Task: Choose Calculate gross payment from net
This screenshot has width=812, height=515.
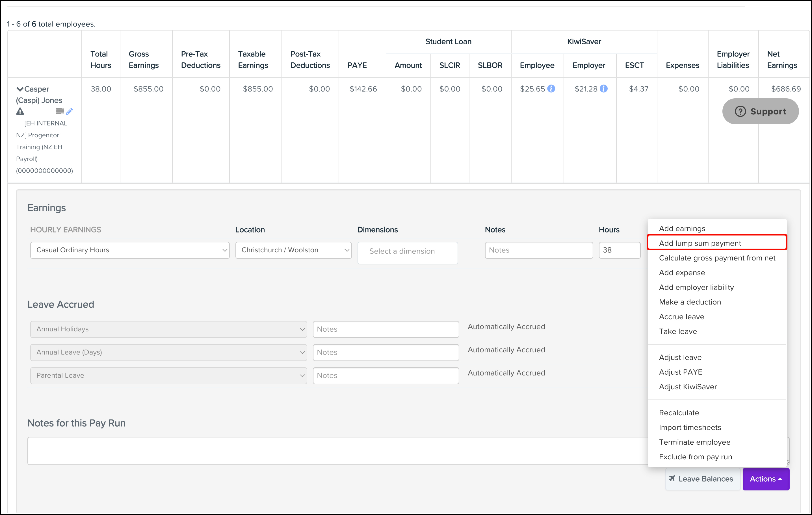Action: (x=717, y=258)
